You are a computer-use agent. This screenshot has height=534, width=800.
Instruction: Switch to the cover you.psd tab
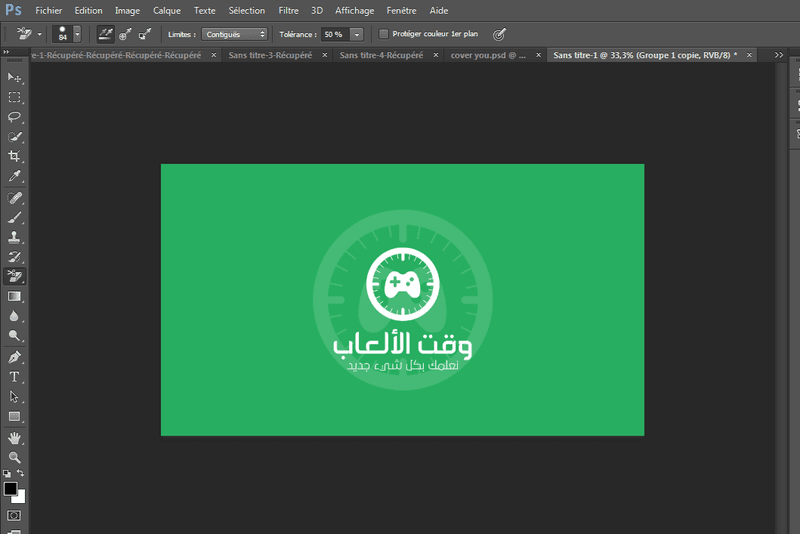(x=488, y=55)
